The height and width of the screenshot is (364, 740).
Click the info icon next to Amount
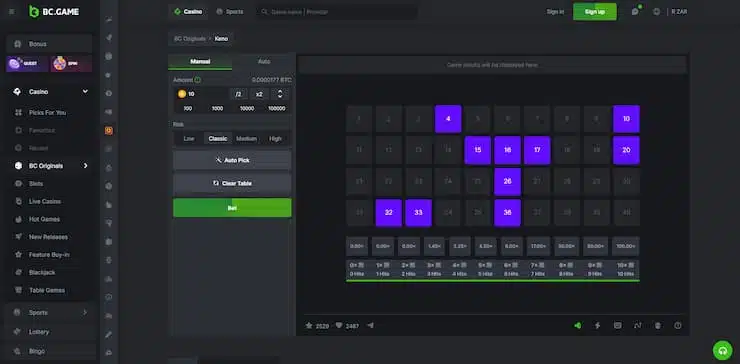198,80
